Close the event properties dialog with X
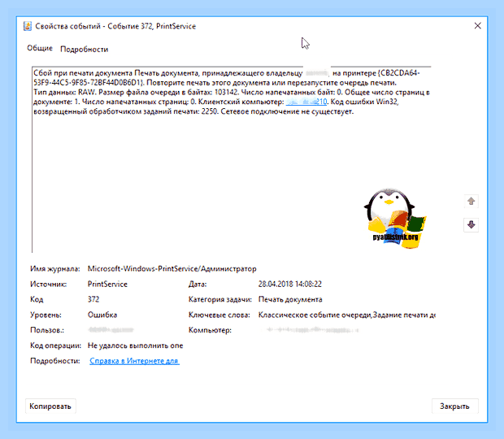Screen dimensions: 504x439 pos(478,26)
